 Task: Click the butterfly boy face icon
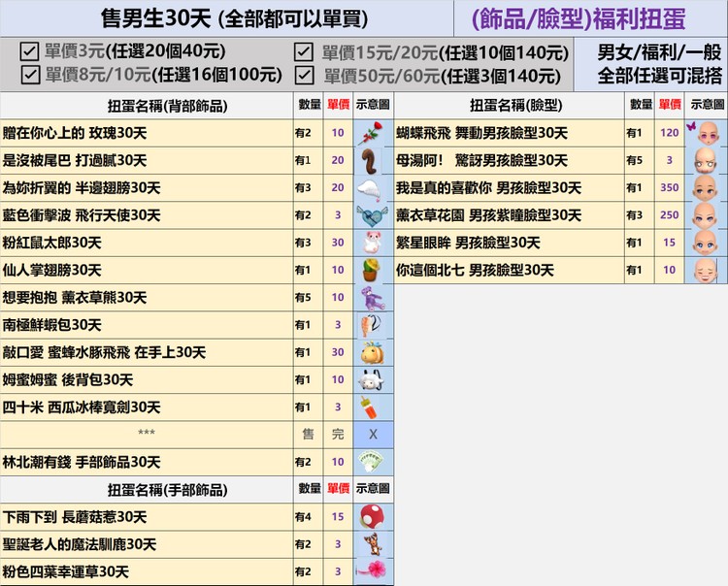[705, 133]
